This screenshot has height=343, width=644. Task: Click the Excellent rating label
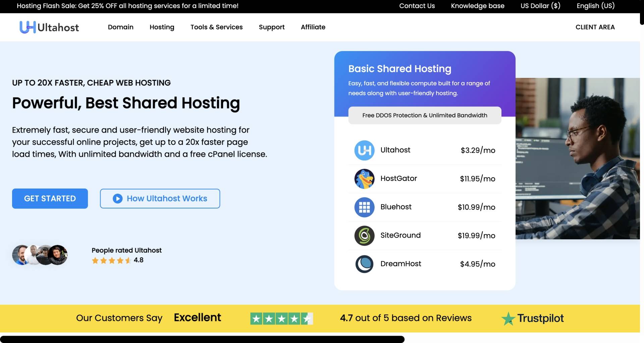[197, 317]
